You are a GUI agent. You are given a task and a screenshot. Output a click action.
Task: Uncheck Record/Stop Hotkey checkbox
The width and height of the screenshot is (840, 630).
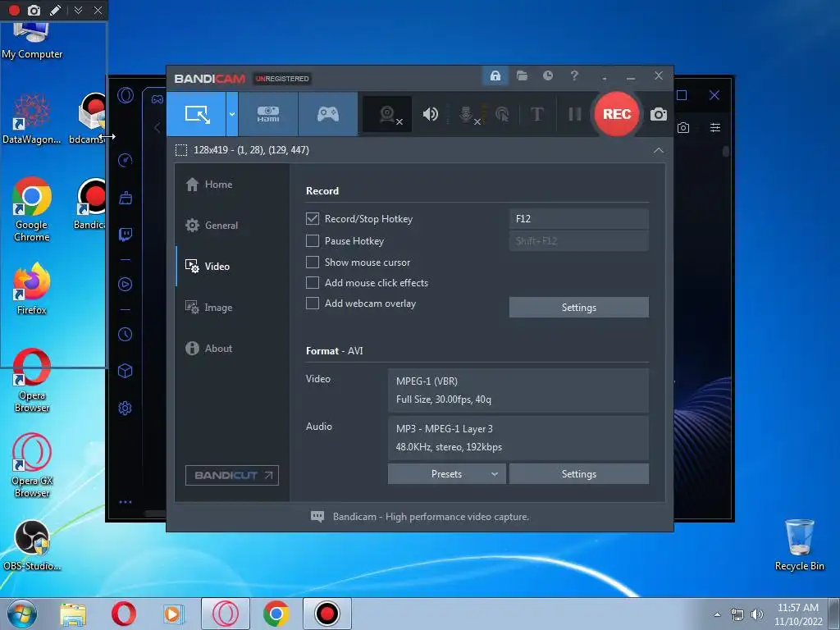(x=313, y=218)
